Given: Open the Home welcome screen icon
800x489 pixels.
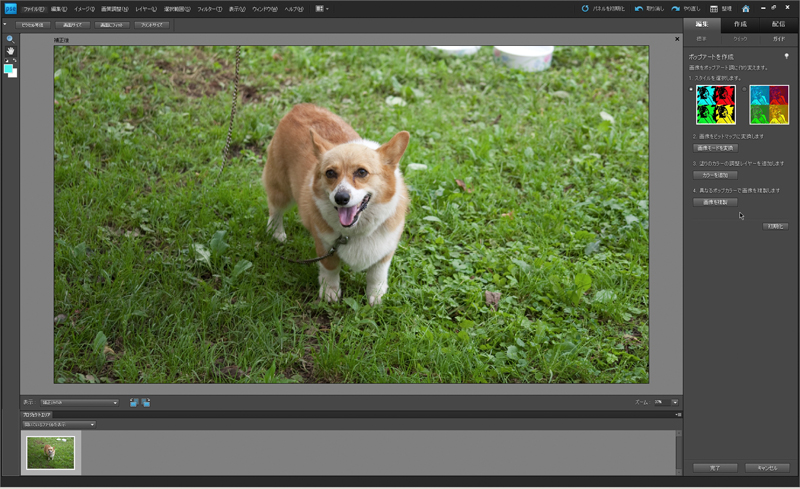Looking at the screenshot, I should click(x=746, y=9).
